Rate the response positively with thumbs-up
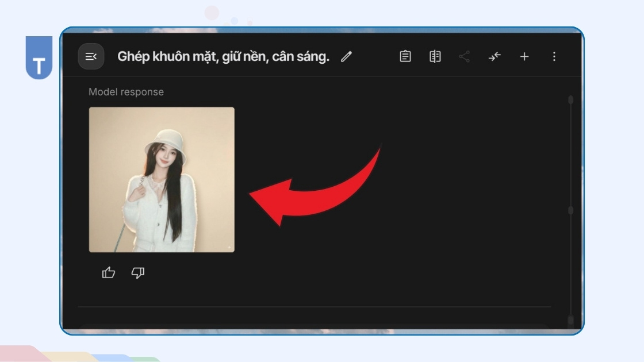The image size is (644, 362). point(109,273)
